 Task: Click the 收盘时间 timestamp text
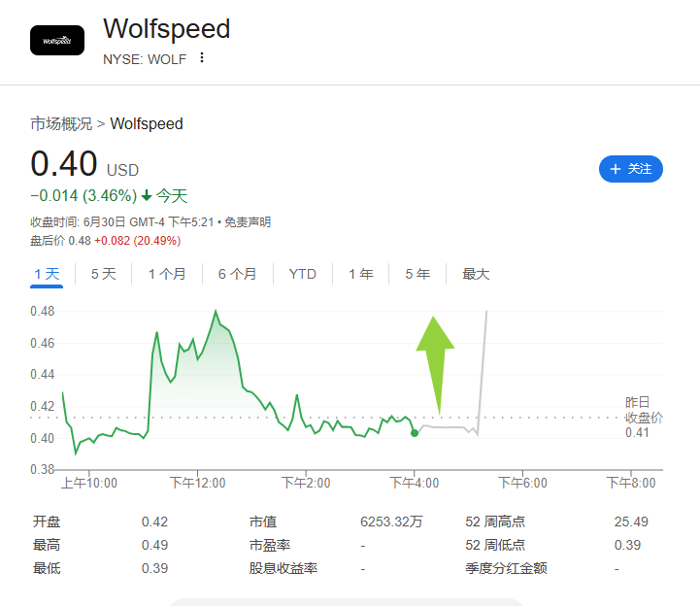(122, 222)
